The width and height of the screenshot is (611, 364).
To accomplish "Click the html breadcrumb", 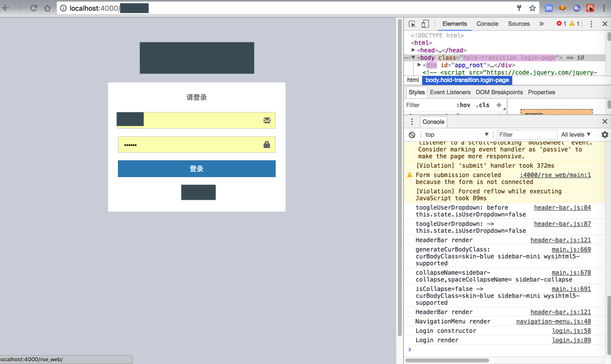I will click(413, 80).
